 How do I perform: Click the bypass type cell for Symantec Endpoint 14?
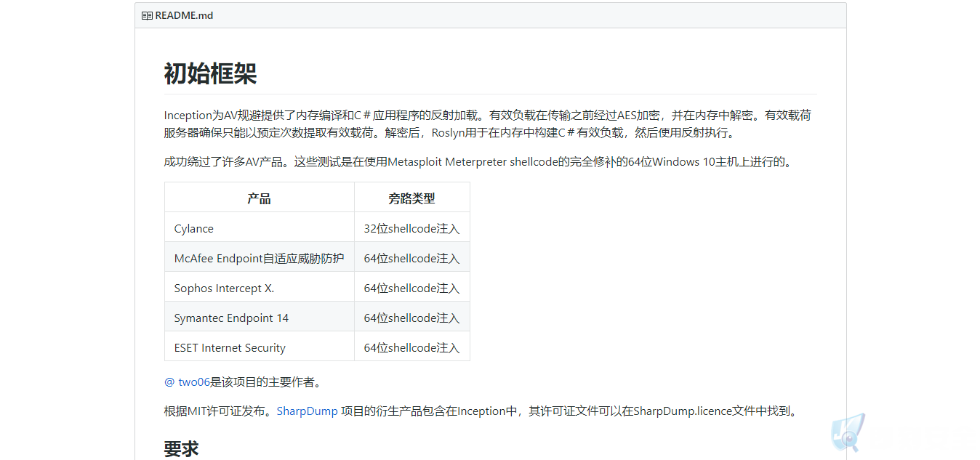(x=412, y=317)
